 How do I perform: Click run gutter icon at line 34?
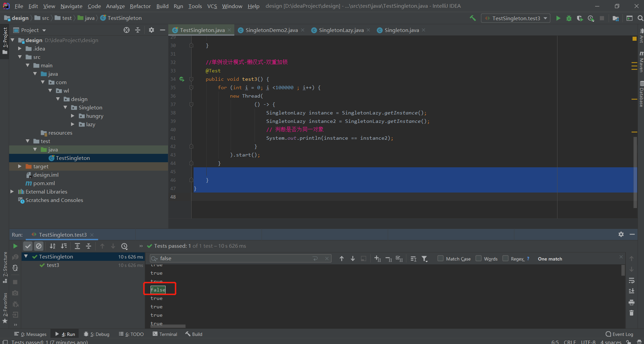point(182,79)
